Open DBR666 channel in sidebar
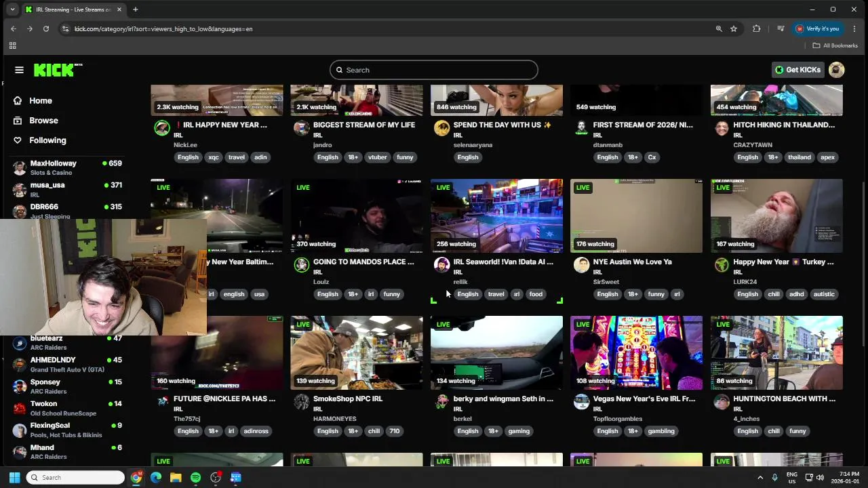 pyautogui.click(x=67, y=211)
